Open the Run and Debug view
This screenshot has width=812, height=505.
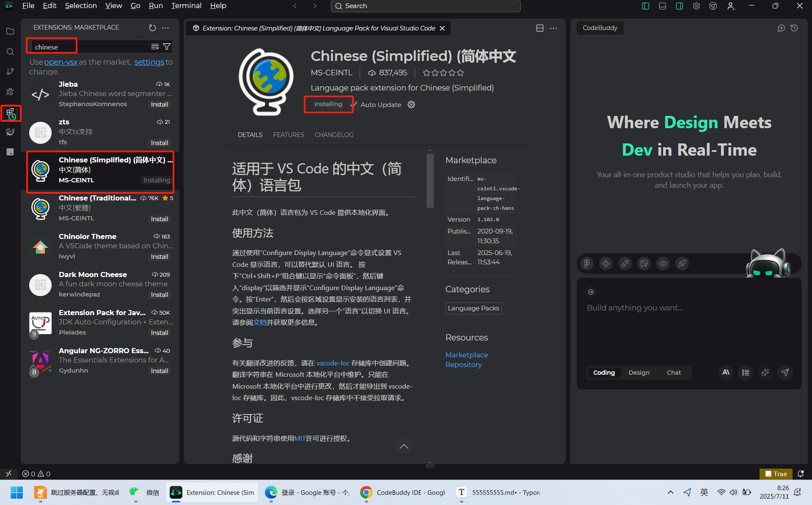coord(10,92)
